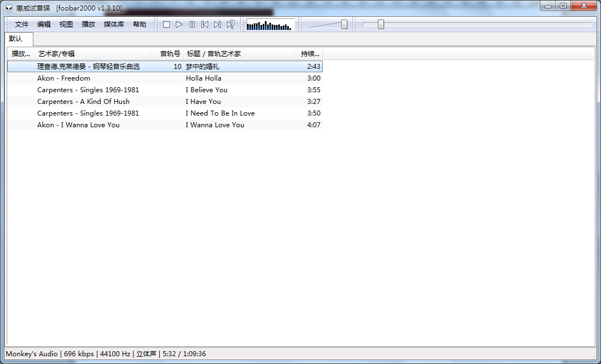Open the 编辑 menu
Viewport: 601px width, 364px height.
(x=44, y=24)
